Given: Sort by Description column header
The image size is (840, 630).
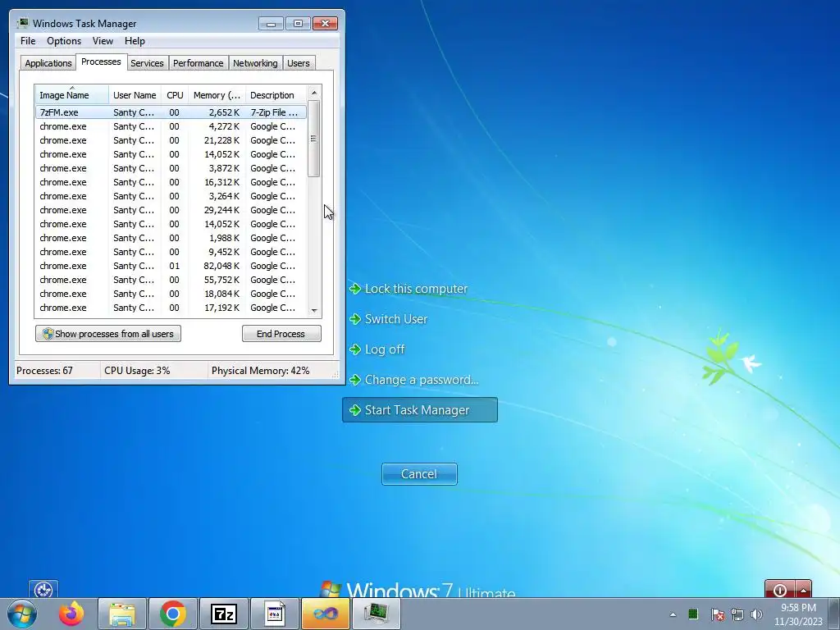Looking at the screenshot, I should (276, 95).
